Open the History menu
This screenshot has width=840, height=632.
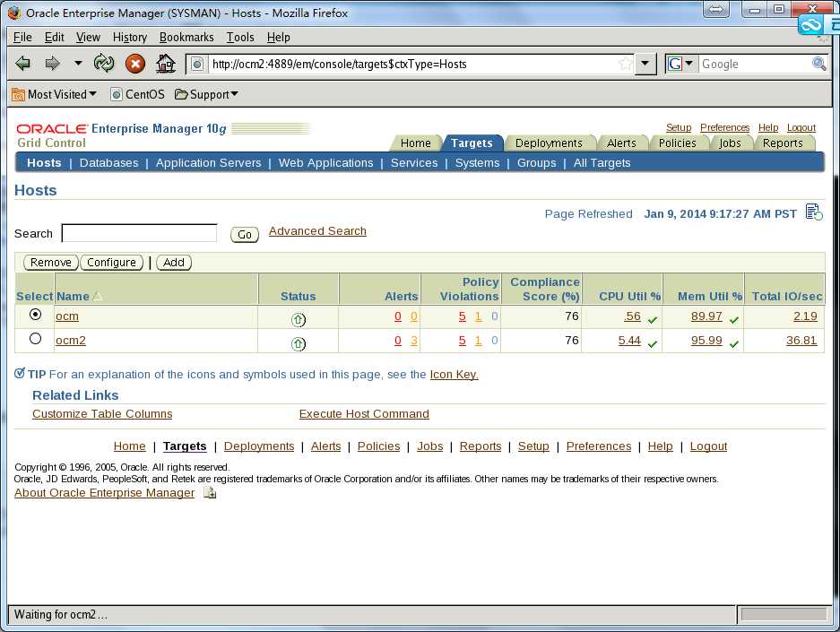click(x=130, y=37)
